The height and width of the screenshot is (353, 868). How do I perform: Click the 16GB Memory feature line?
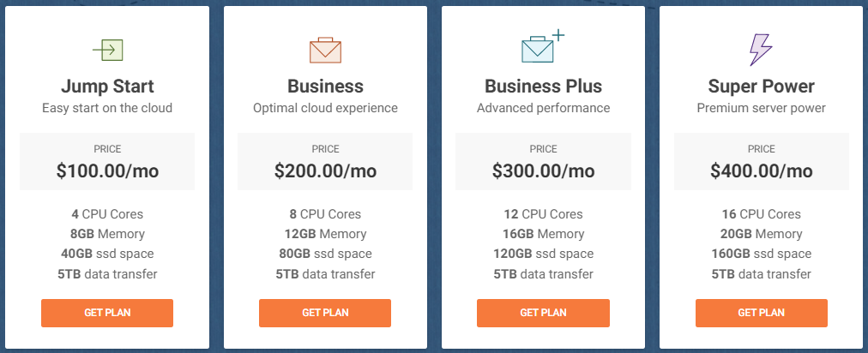[x=543, y=234]
